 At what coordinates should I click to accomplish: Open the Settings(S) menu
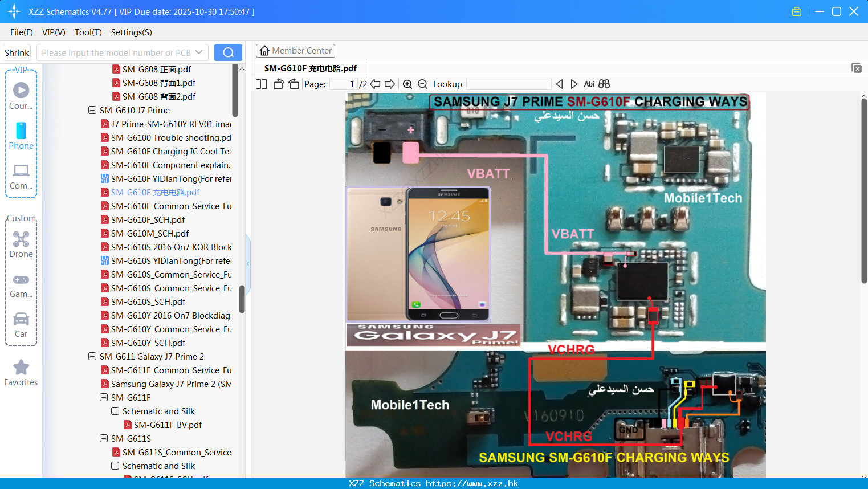click(x=131, y=32)
